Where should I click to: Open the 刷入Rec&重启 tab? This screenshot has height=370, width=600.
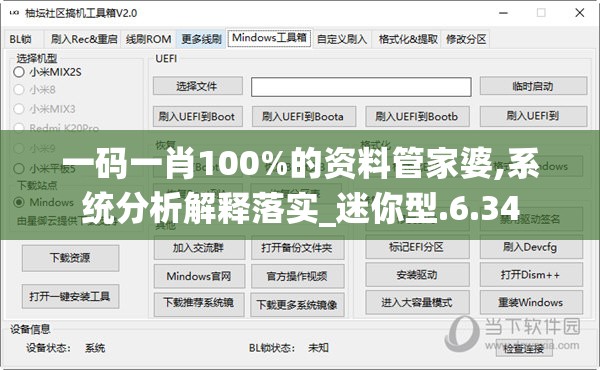click(x=84, y=39)
